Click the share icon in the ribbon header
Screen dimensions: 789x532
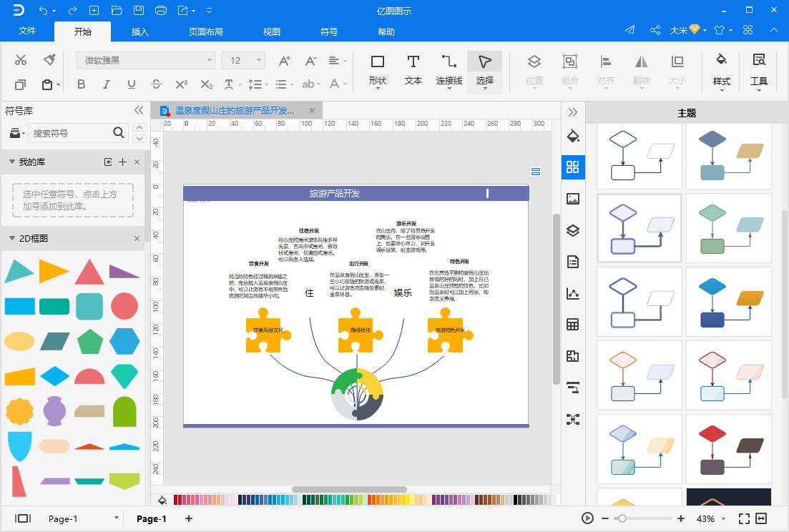tap(655, 30)
